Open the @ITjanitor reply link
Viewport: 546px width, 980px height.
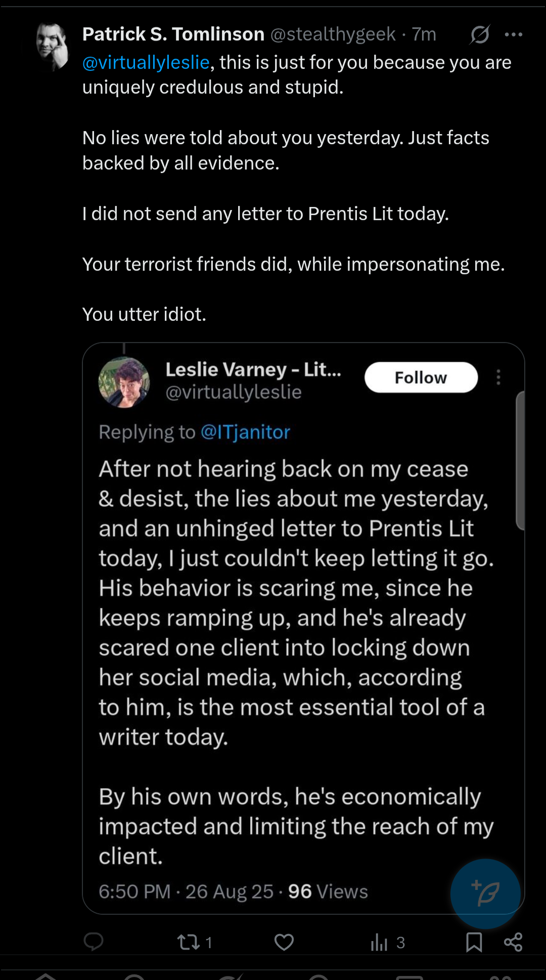coord(245,432)
